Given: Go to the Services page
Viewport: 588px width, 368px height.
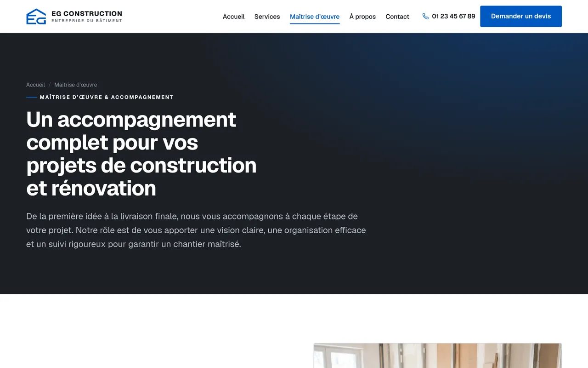Looking at the screenshot, I should [x=267, y=17].
